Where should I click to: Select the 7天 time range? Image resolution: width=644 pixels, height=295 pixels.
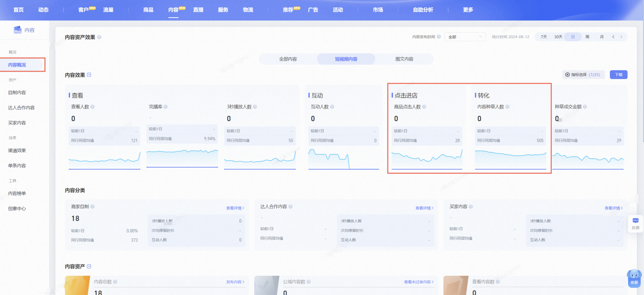point(544,37)
